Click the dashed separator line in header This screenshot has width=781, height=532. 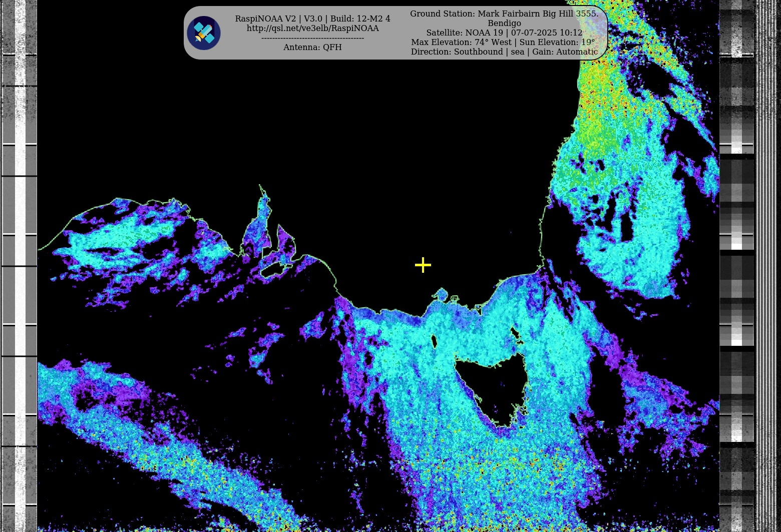pos(312,38)
